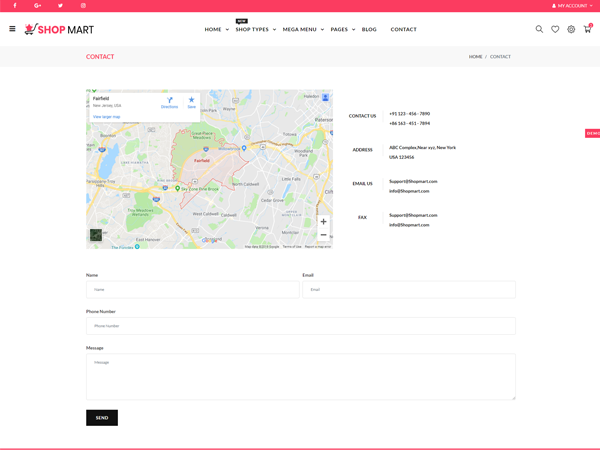This screenshot has width=600, height=450.
Task: Click Home in the breadcrumb
Action: click(475, 57)
